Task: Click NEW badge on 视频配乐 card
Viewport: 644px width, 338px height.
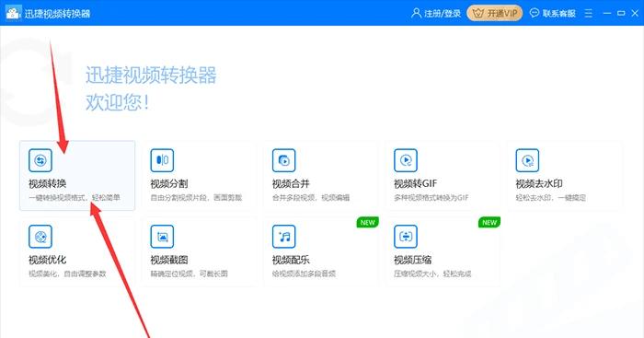Action: tap(368, 223)
